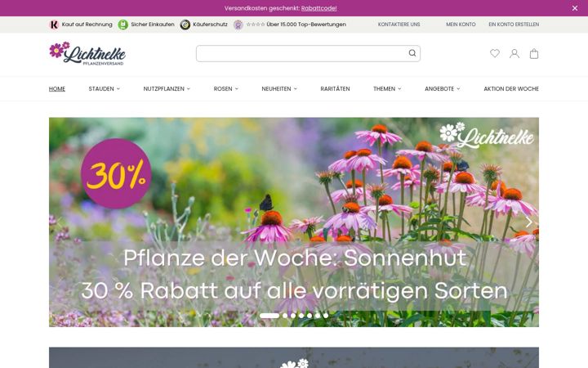The height and width of the screenshot is (368, 588).
Task: Open the user account icon
Action: tap(514, 53)
